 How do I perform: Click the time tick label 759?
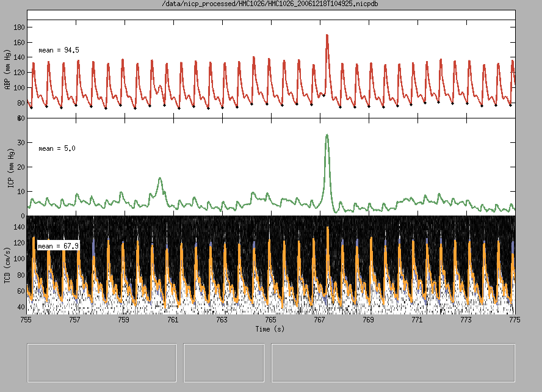pyautogui.click(x=123, y=320)
